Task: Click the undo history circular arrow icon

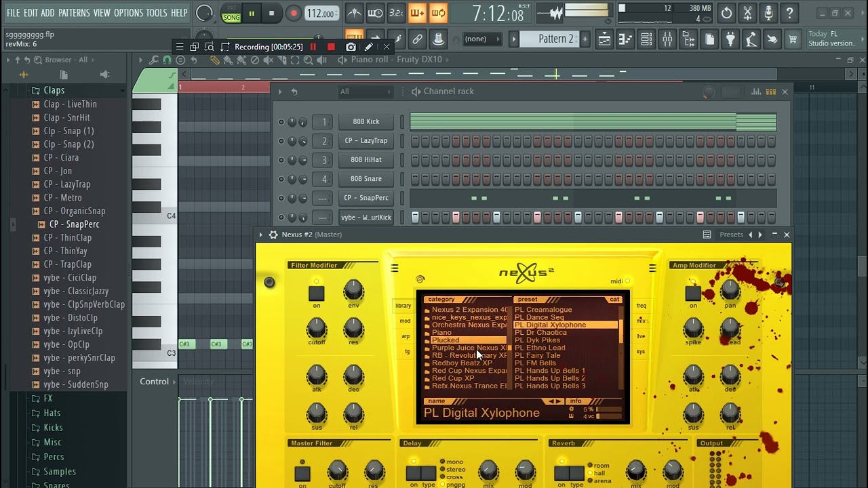Action: 726,13
